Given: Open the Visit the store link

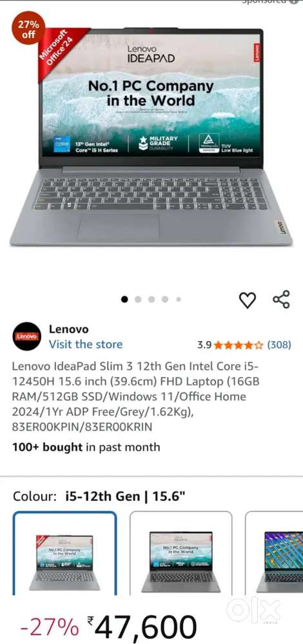Looking at the screenshot, I should pyautogui.click(x=85, y=344).
